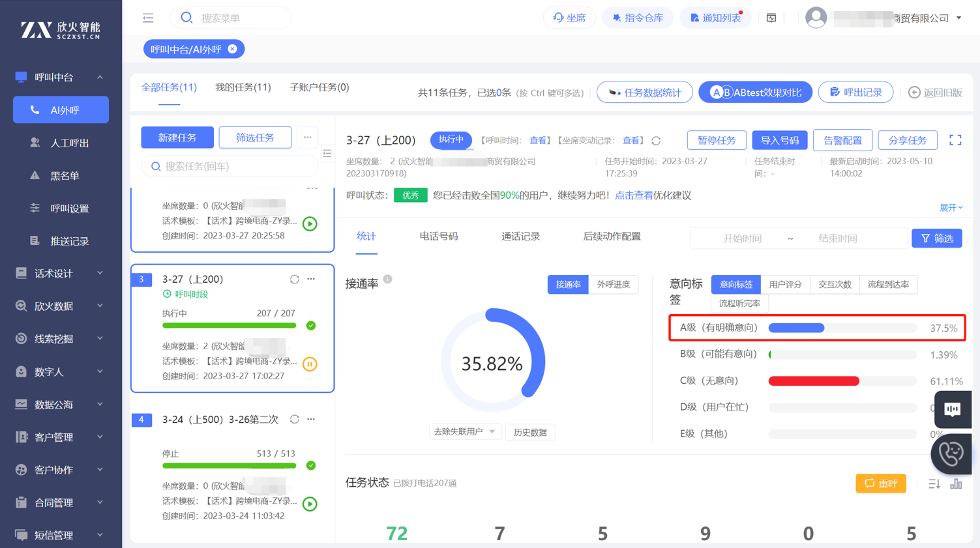Switch chart to 外呼进度 view
Screen dimensions: 980x548
pyautogui.click(x=613, y=285)
